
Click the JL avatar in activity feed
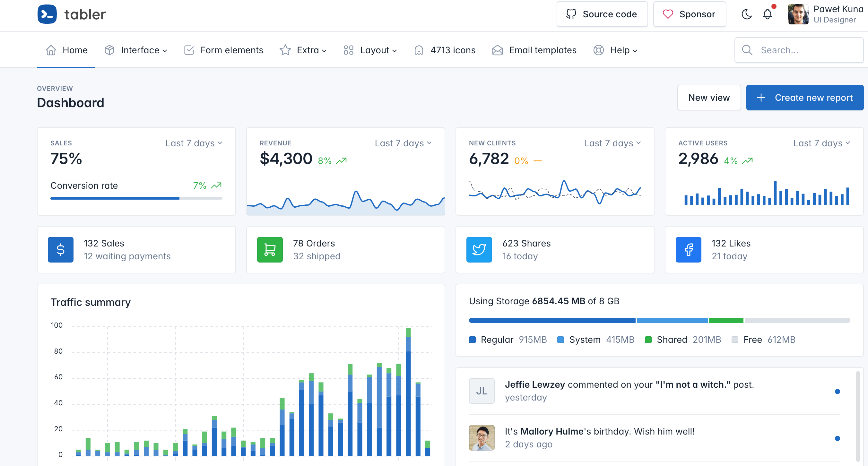click(x=482, y=391)
